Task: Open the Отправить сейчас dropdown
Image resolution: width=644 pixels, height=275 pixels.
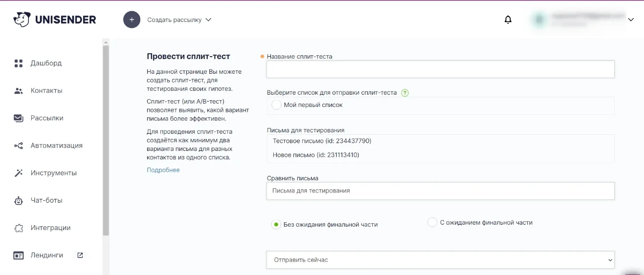Action: click(440, 260)
